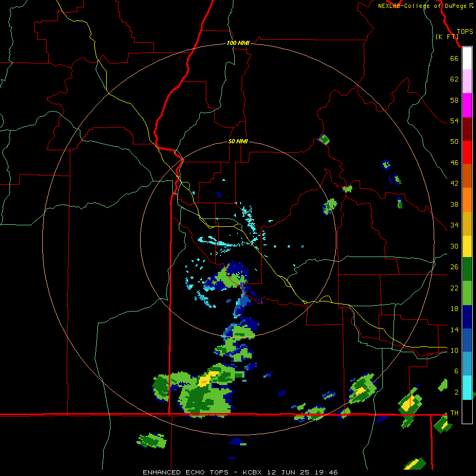476x476 pixels.
Task: Click the medium blue 10-14 kft swatch
Action: 467,340
